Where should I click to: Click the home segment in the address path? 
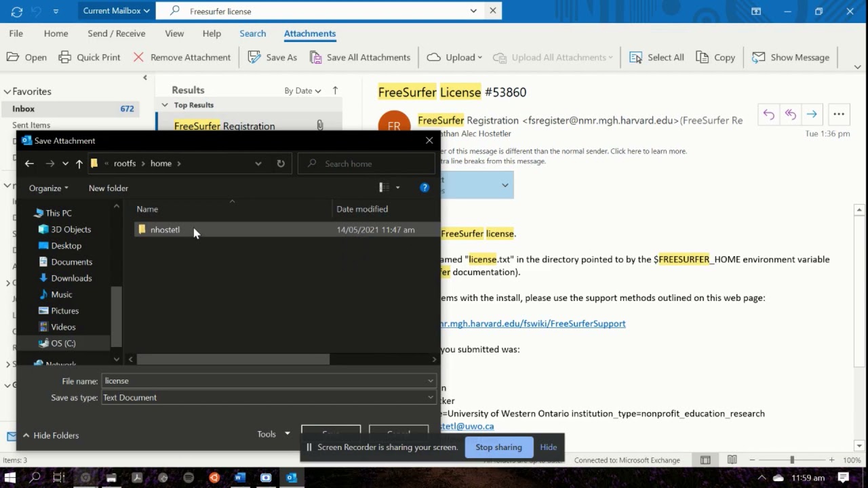pyautogui.click(x=161, y=163)
